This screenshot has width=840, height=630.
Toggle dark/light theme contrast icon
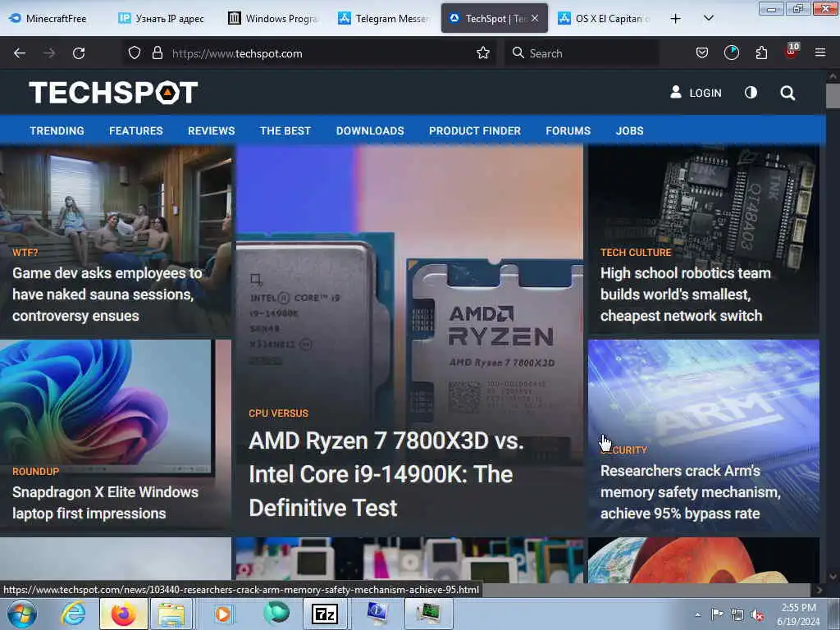click(x=751, y=93)
